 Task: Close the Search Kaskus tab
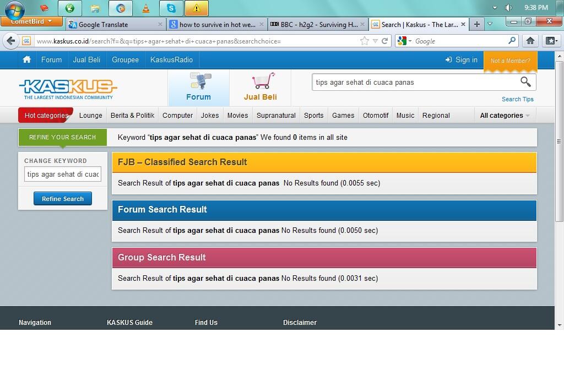(463, 24)
